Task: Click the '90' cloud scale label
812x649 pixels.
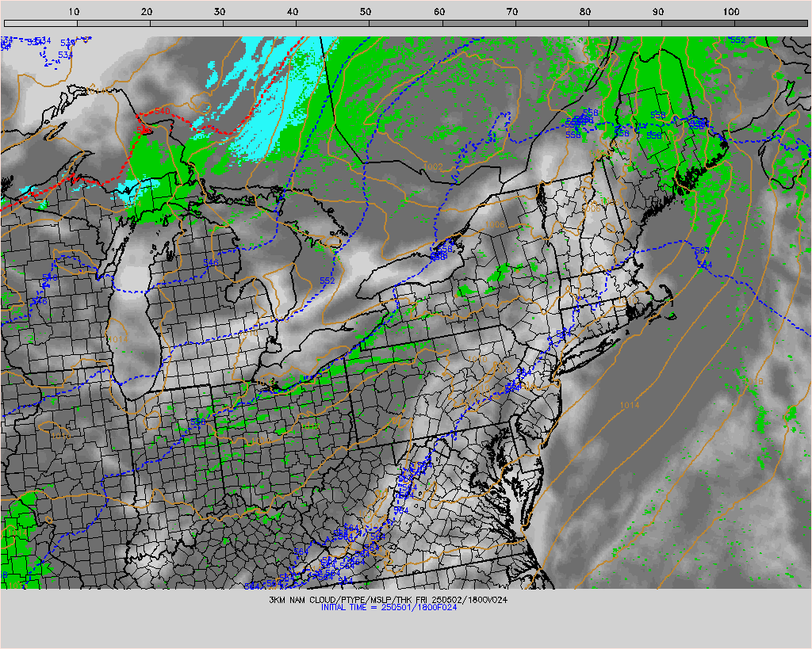Action: click(x=657, y=11)
